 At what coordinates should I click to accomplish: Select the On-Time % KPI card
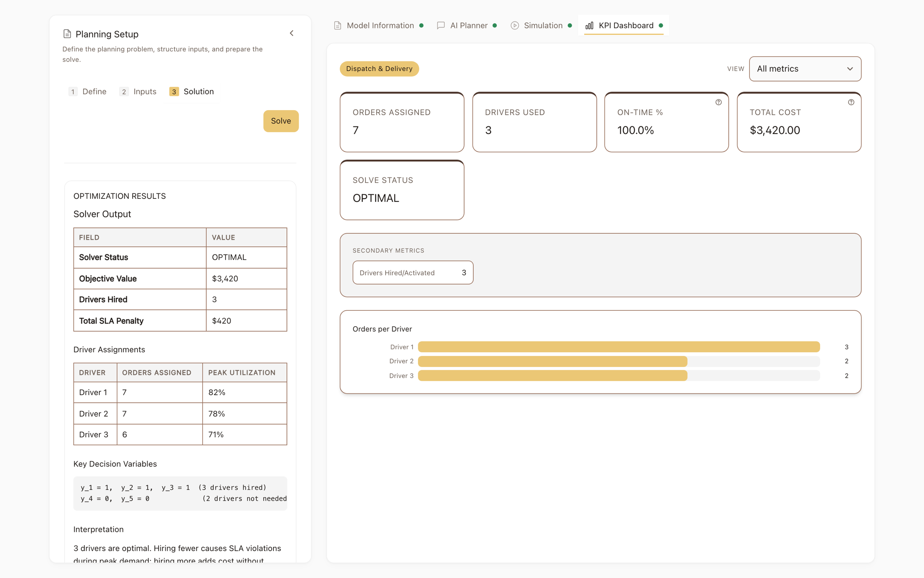(x=666, y=122)
